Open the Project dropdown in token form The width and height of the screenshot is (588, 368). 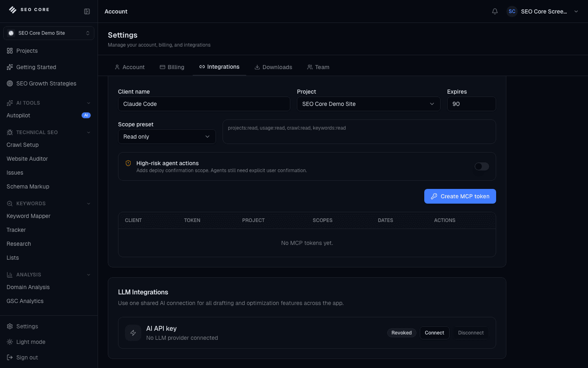pyautogui.click(x=369, y=104)
